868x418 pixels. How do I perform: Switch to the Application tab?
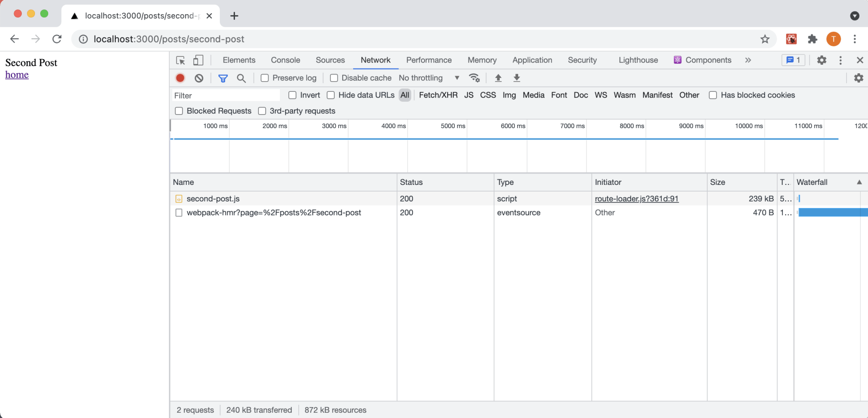click(x=532, y=60)
